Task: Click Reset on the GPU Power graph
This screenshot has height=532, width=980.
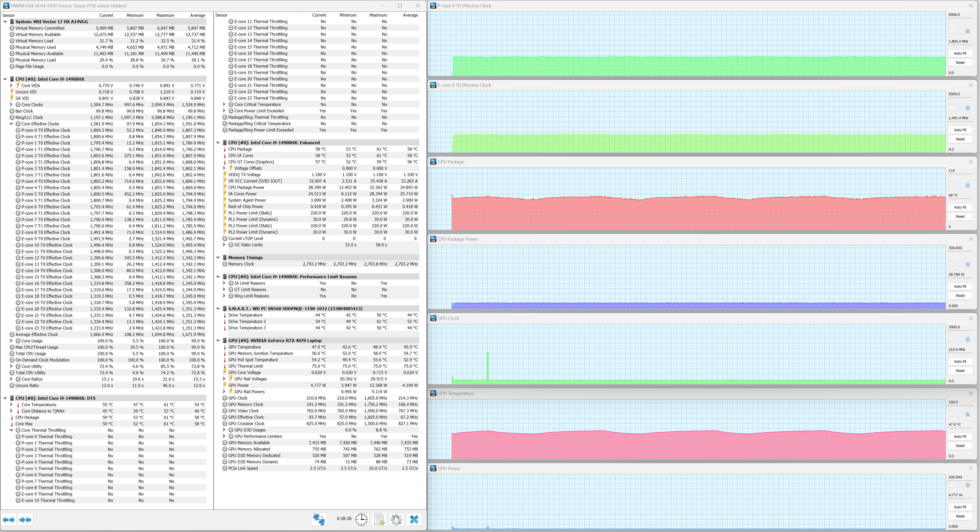Action: [x=959, y=516]
